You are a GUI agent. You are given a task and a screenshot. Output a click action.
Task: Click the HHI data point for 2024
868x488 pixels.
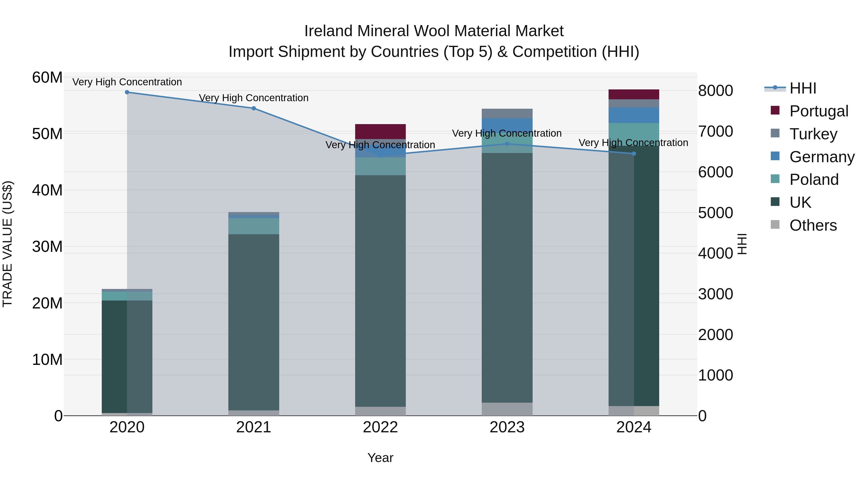click(634, 154)
